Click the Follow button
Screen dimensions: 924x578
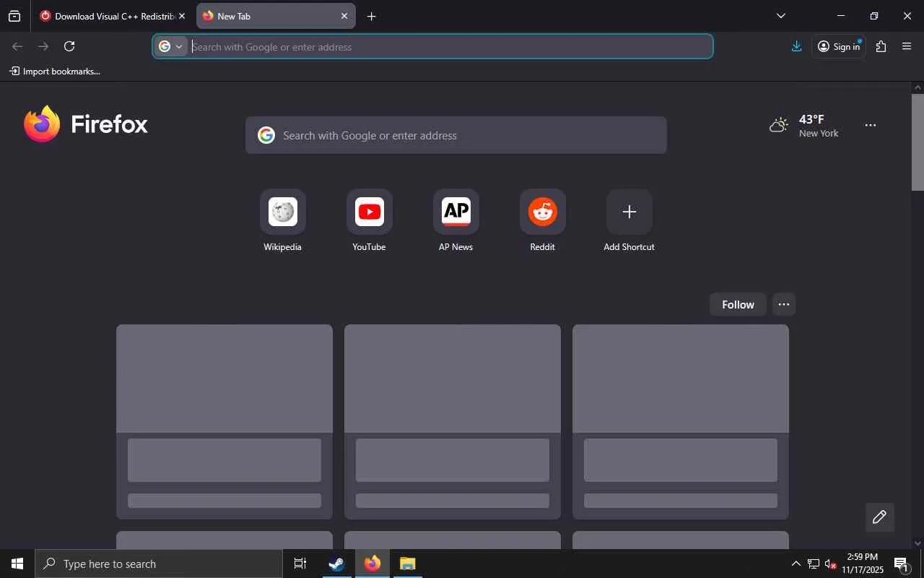738,305
